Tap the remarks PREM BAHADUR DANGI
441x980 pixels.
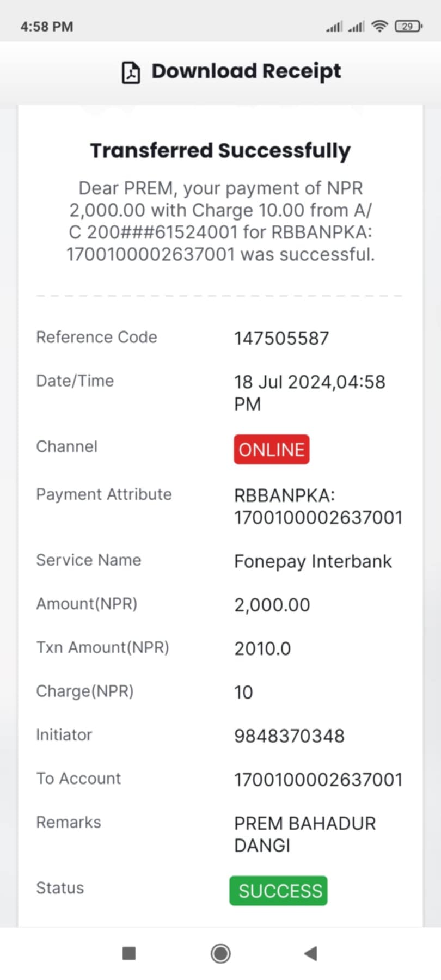305,834
